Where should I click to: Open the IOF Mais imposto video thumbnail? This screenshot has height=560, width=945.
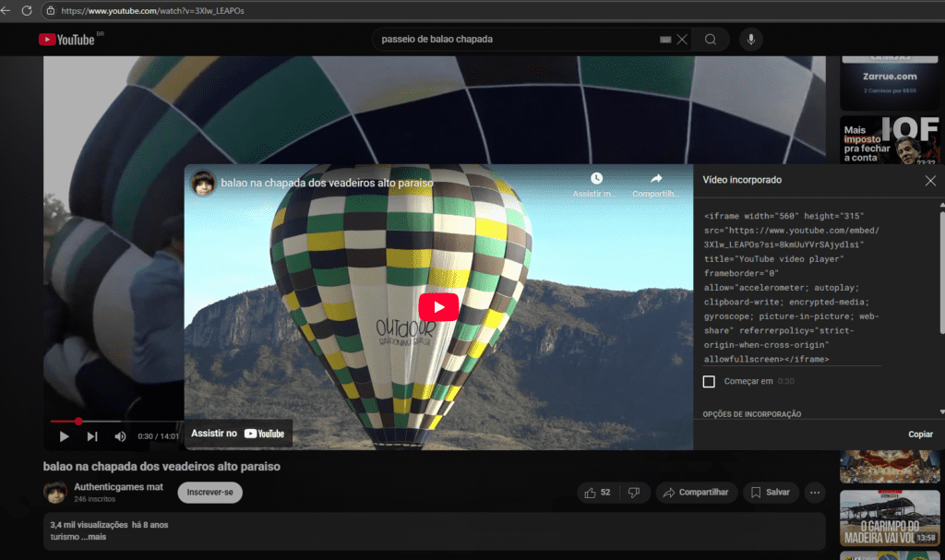pyautogui.click(x=890, y=140)
